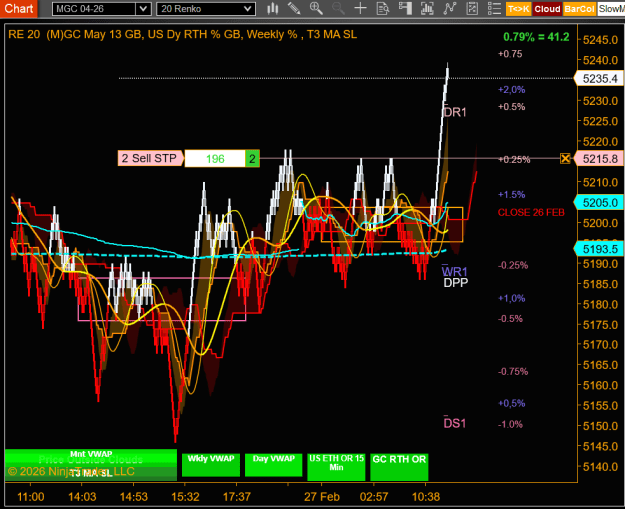Click the US ETH OR 15 Min button
The image size is (625, 509).
[x=336, y=466]
